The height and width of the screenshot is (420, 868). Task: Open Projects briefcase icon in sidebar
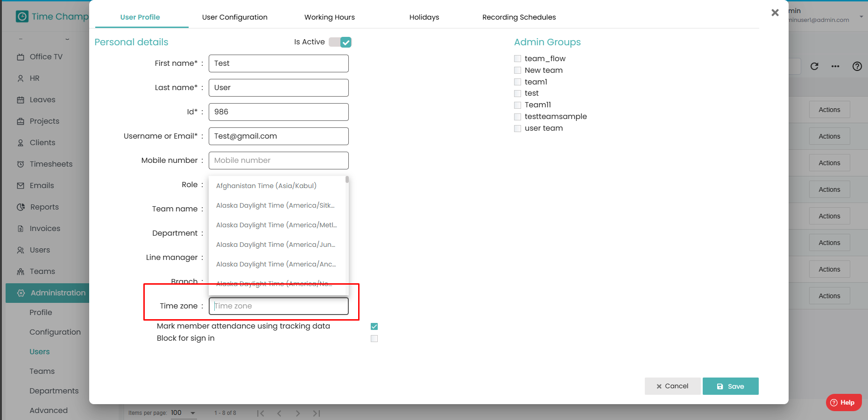coord(21,121)
